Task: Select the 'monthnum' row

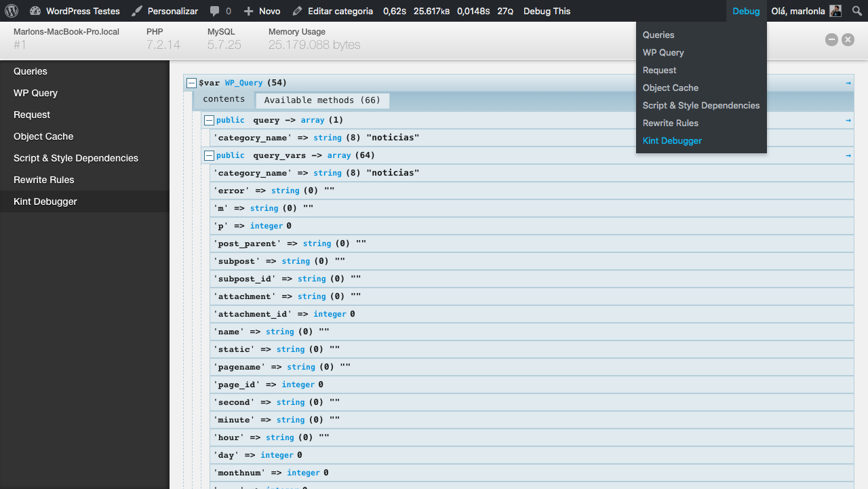Action: [x=532, y=473]
